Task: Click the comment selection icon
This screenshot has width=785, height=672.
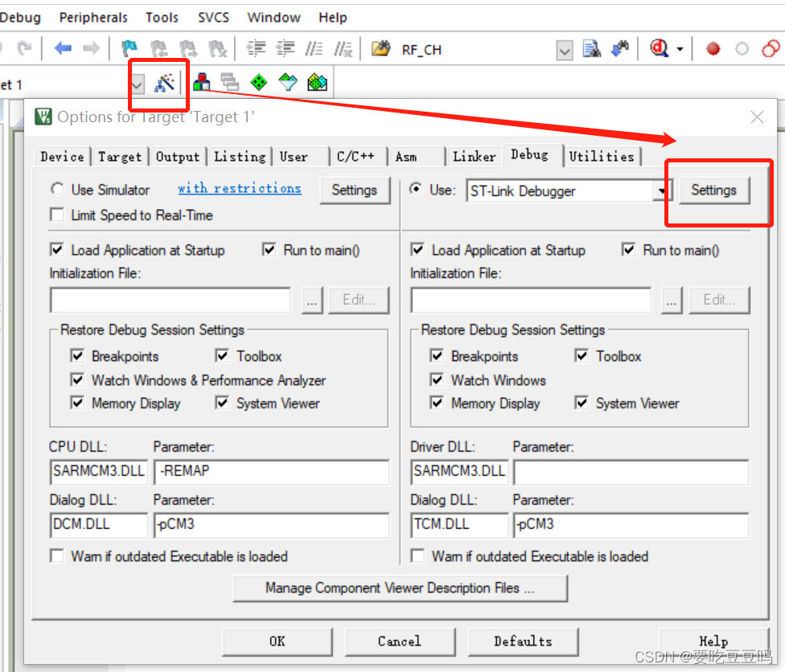Action: coord(314,48)
